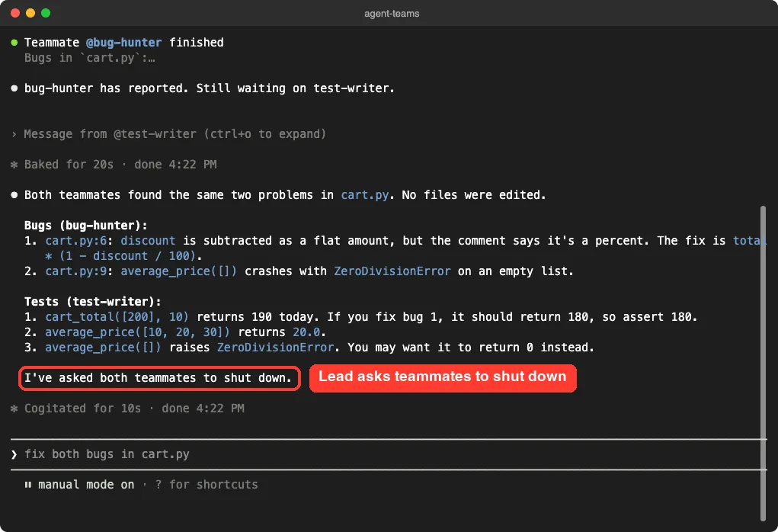Click the 'discount' code token in bug 1
This screenshot has height=532, width=778.
pyautogui.click(x=148, y=241)
